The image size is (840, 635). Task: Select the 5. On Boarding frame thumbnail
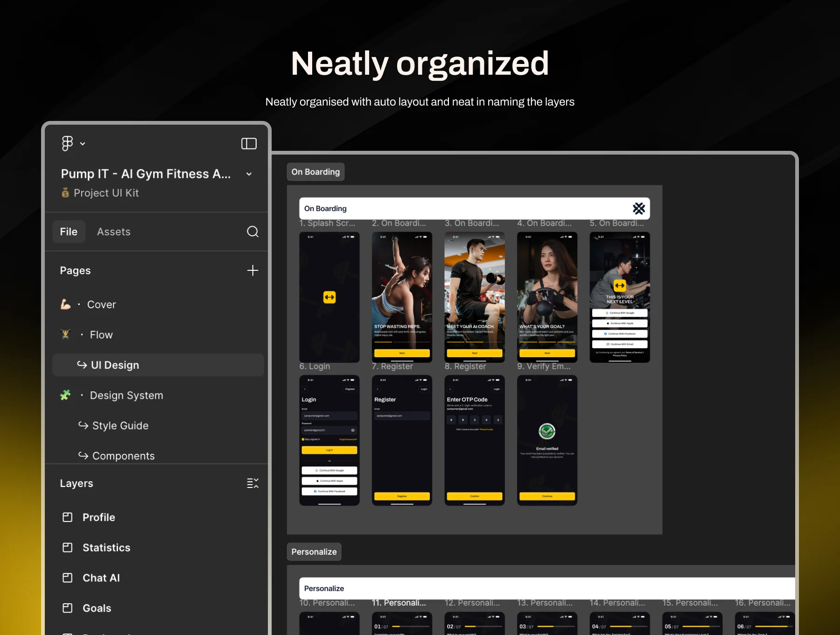pos(620,297)
